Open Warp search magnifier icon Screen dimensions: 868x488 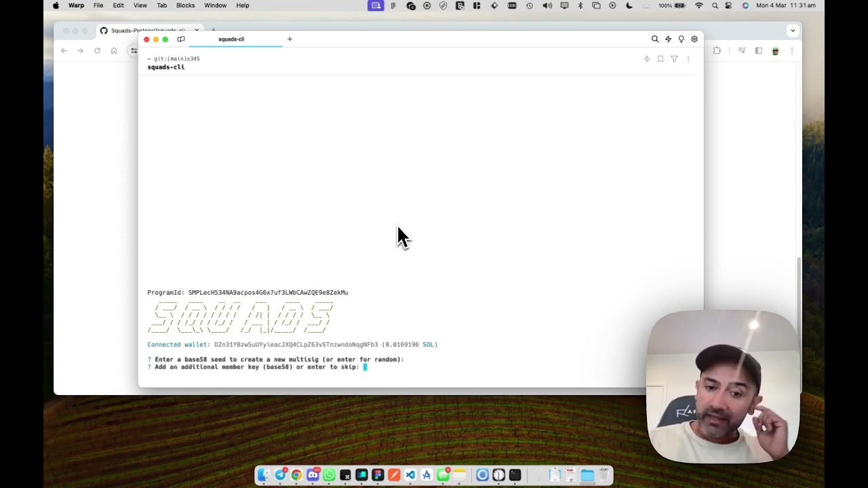pyautogui.click(x=654, y=39)
